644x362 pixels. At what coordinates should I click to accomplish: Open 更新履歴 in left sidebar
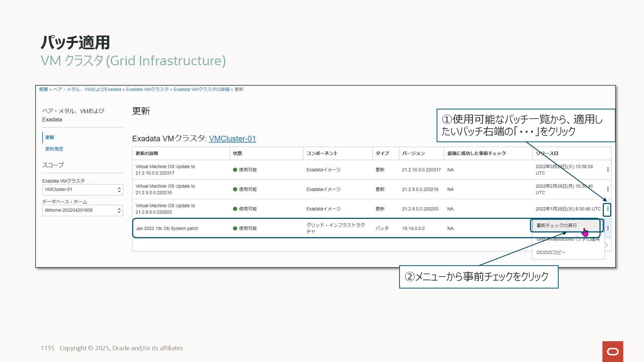pyautogui.click(x=54, y=149)
